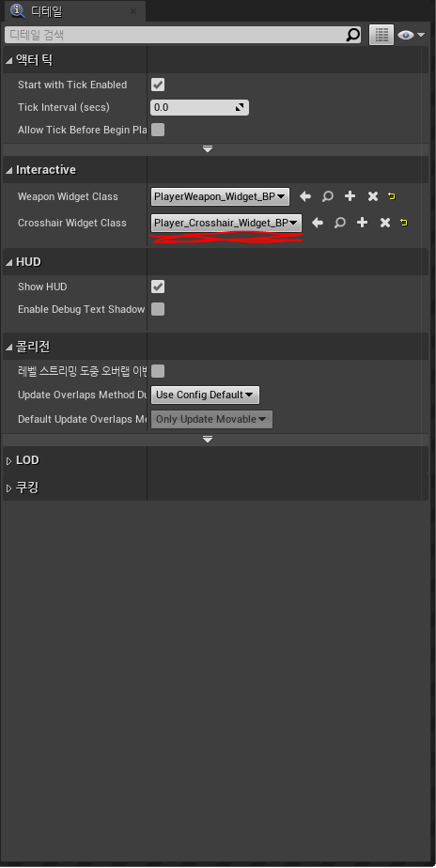Toggle Start with Tick Enabled checkbox
This screenshot has width=436, height=868.
point(158,85)
